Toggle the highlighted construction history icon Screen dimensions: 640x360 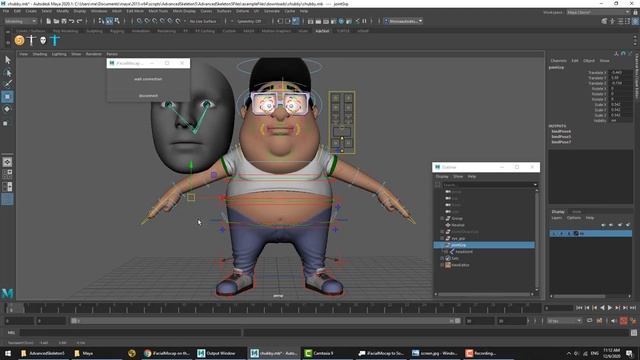[x=296, y=21]
